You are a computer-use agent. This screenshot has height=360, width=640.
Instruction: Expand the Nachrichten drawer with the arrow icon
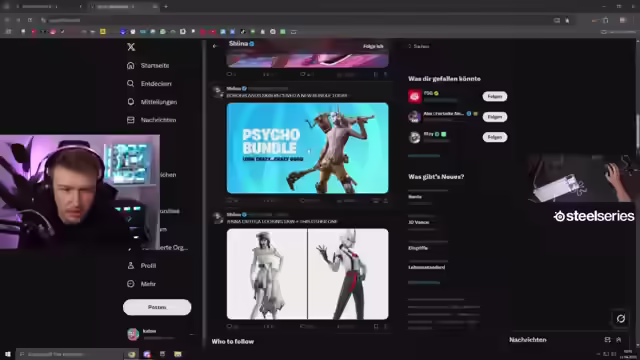[x=619, y=340]
